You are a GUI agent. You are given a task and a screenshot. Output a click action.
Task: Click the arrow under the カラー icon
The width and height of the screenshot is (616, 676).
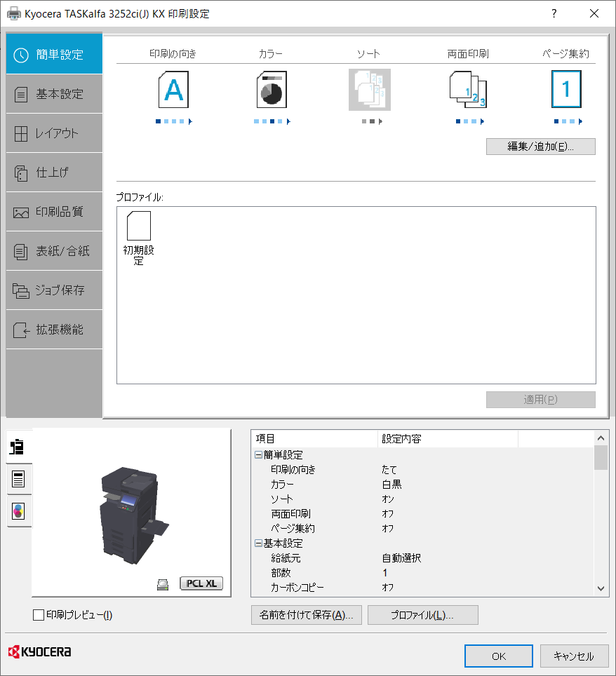(288, 121)
